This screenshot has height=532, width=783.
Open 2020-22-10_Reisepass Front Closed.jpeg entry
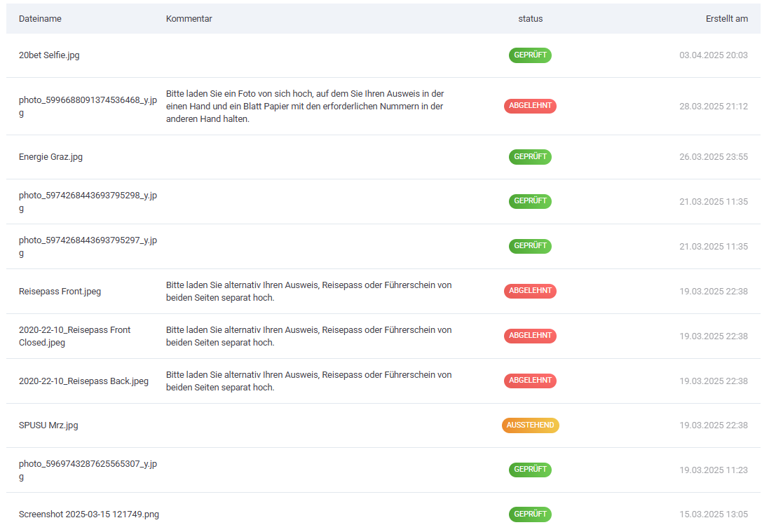click(74, 336)
